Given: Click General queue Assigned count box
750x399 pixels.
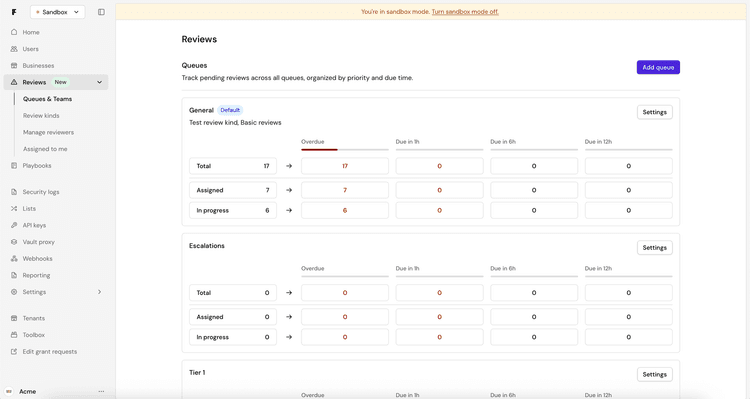Looking at the screenshot, I should 233,190.
